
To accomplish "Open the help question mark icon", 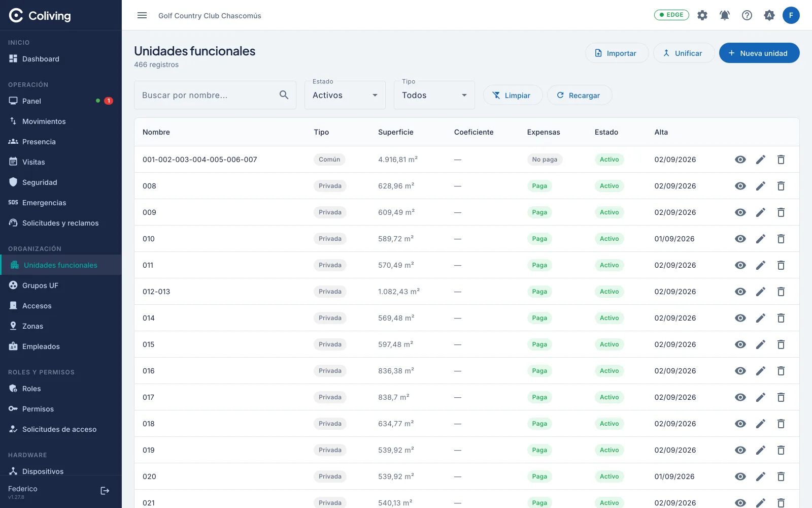I will [x=747, y=15].
